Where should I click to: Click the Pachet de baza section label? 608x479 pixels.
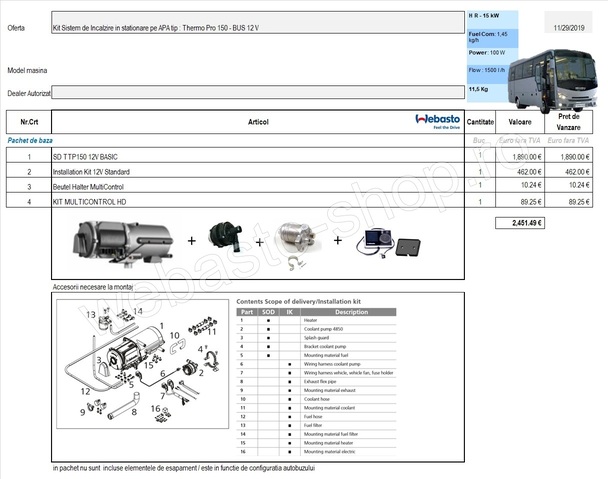tap(28, 141)
